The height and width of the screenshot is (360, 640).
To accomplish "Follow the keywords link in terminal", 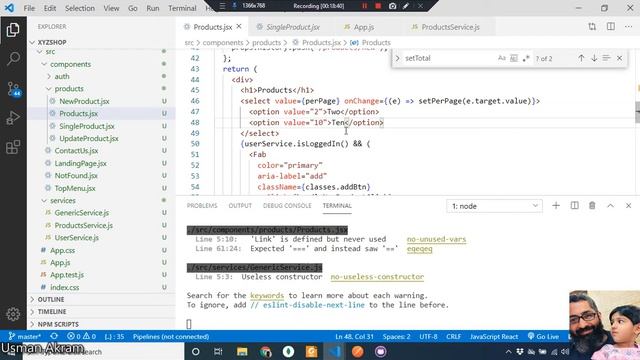I will (267, 296).
